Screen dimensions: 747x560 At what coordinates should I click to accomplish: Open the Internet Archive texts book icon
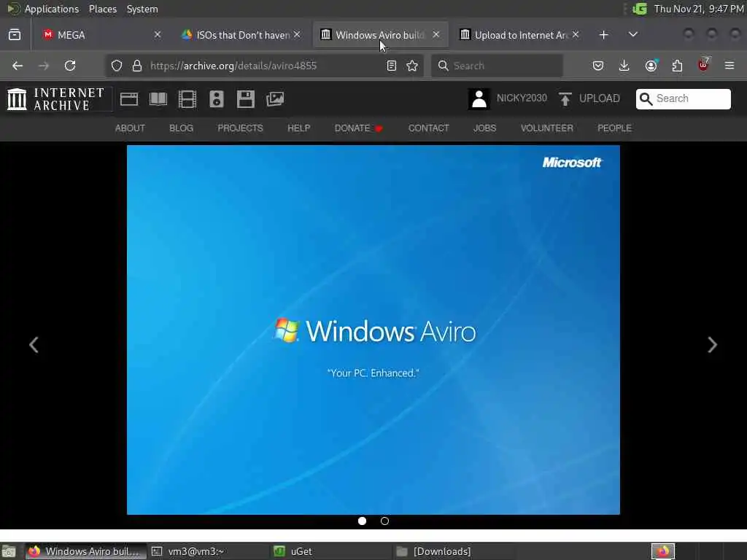158,99
